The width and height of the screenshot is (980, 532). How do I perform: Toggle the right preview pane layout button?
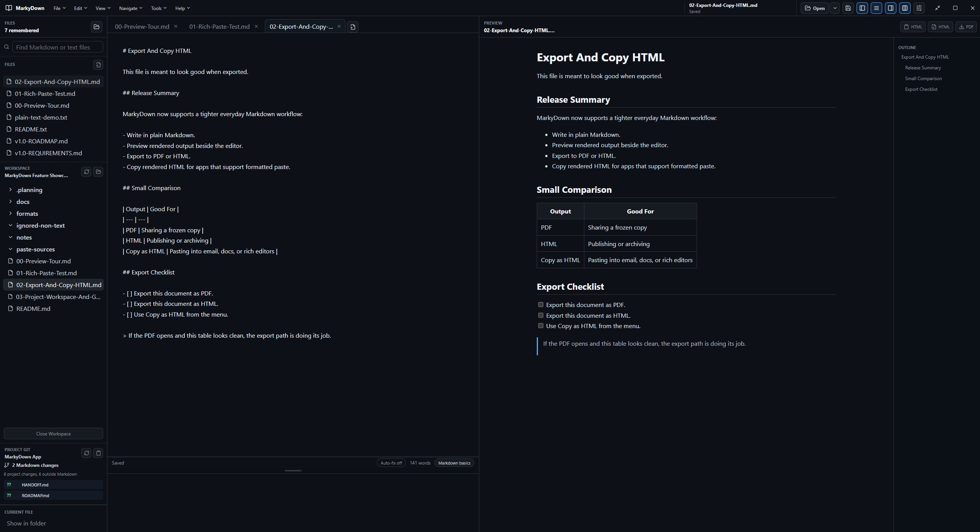tap(891, 8)
